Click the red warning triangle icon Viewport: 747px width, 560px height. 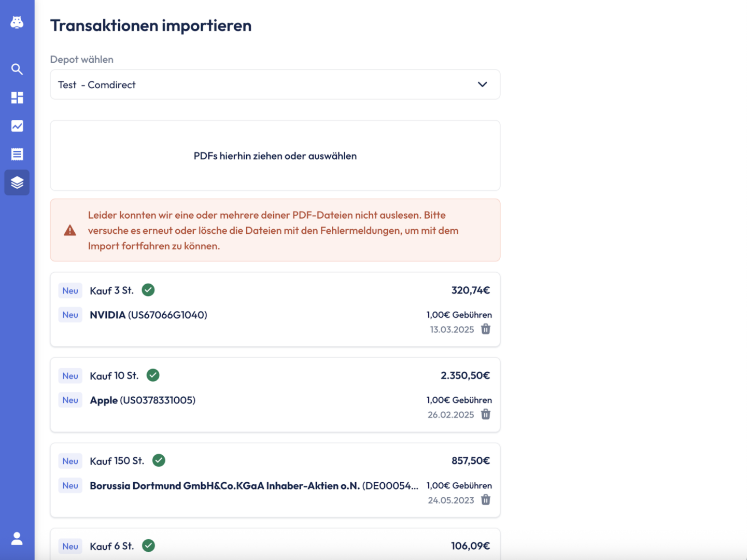pos(70,231)
